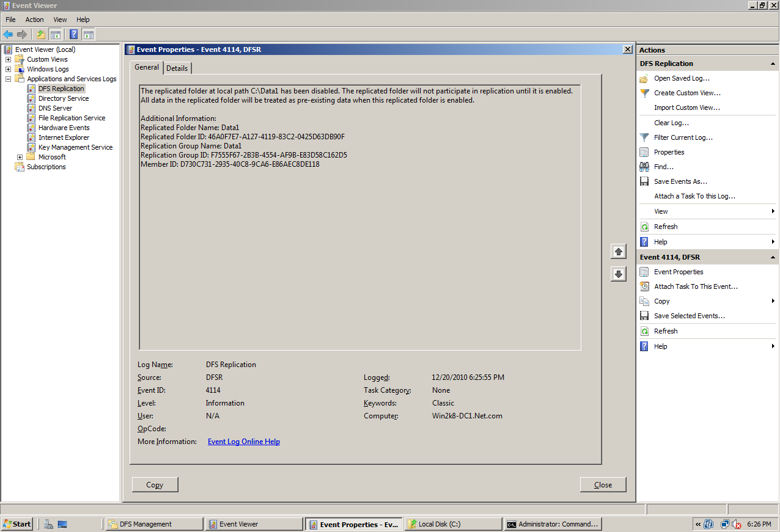Switch to DFS Management taskbar window
This screenshot has width=780, height=532.
[x=154, y=524]
